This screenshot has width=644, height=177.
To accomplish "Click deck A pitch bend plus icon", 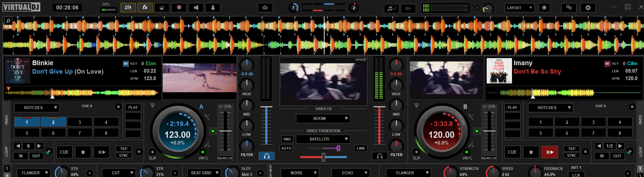I will point(207,145).
